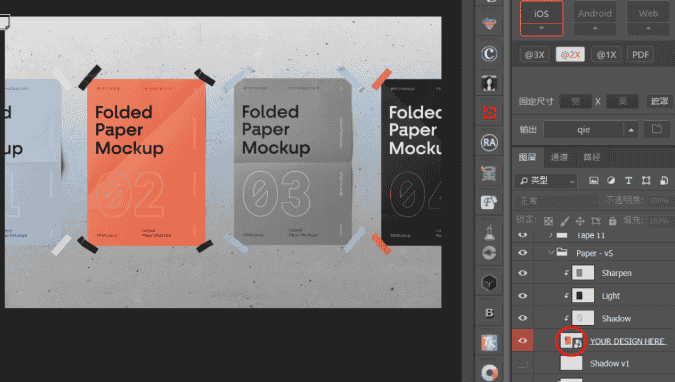Open the output name dropdown arrow
675x382 pixels.
[x=631, y=130]
